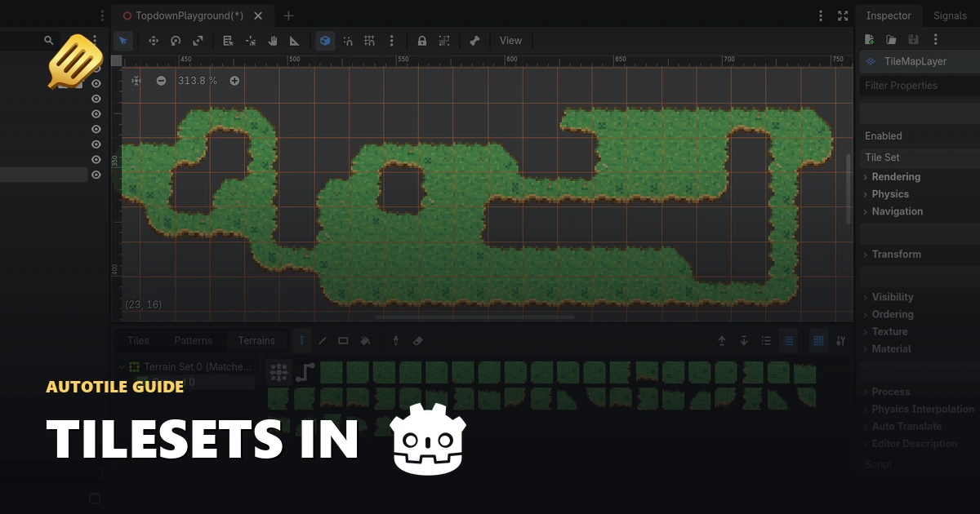The height and width of the screenshot is (514, 980).
Task: Click the scene dock search magnifier
Action: [x=48, y=40]
